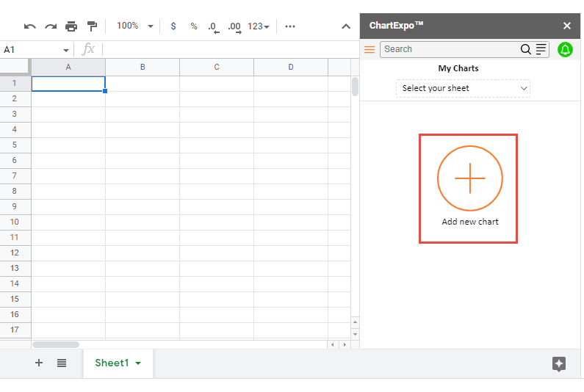Click the My Charts heading
This screenshot has height=392, width=584.
(x=458, y=68)
